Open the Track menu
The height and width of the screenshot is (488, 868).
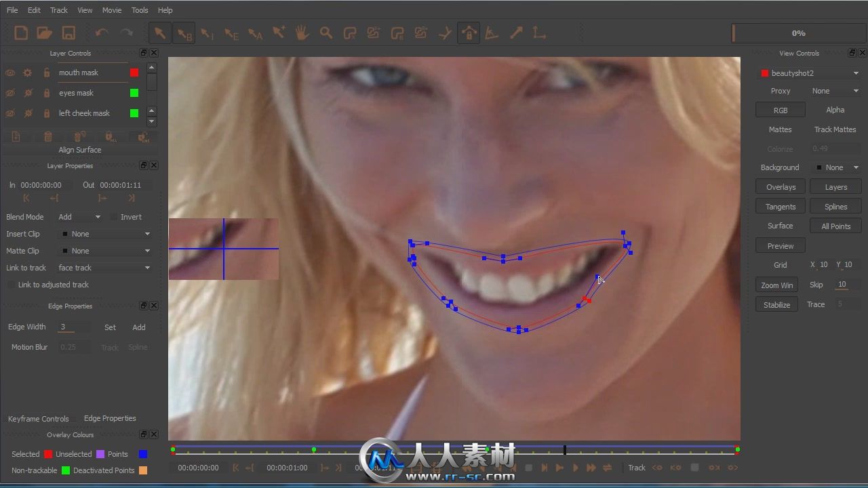(59, 10)
